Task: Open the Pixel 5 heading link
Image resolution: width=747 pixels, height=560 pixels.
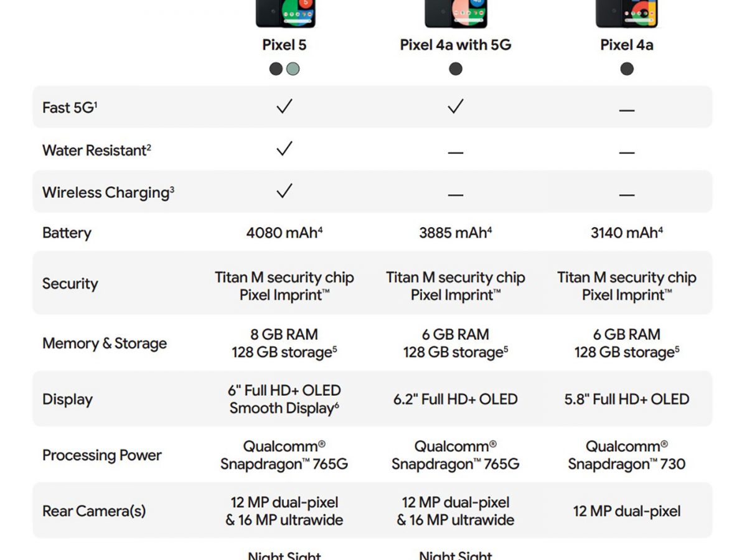Action: (x=284, y=45)
